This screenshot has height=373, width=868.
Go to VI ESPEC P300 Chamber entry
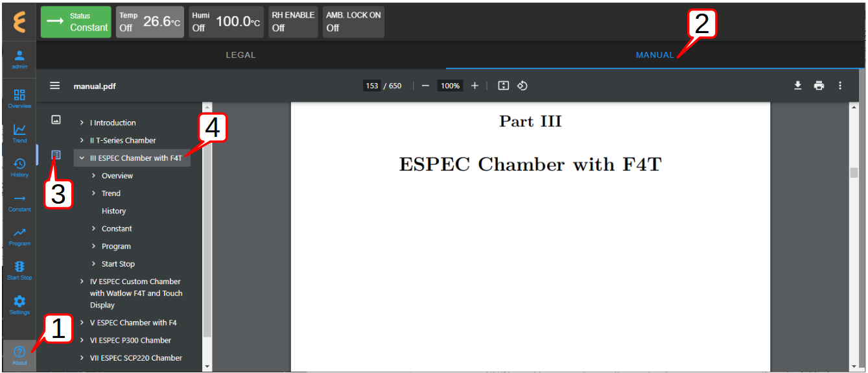[x=130, y=340]
